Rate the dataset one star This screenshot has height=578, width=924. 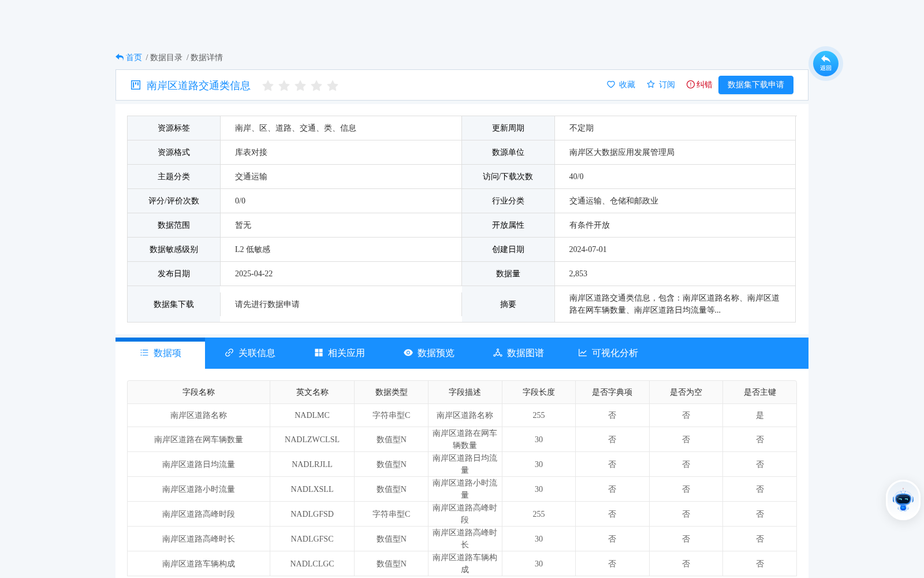pos(268,86)
